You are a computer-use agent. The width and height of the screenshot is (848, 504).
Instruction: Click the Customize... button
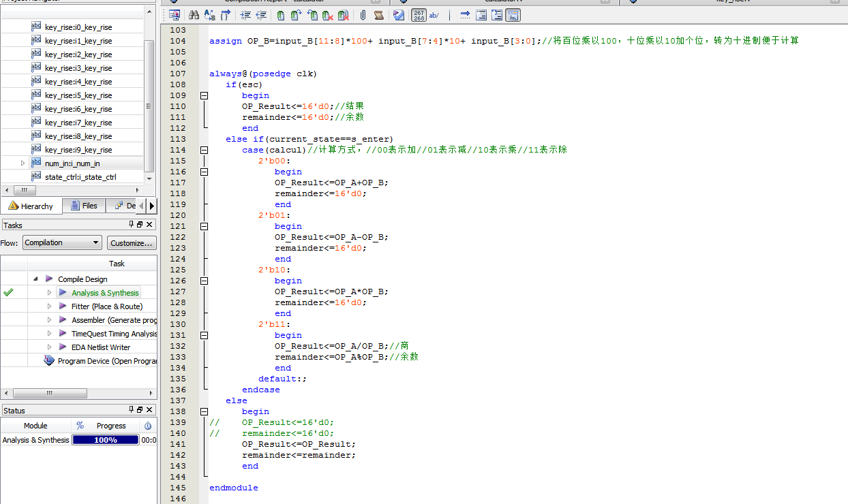coord(132,242)
